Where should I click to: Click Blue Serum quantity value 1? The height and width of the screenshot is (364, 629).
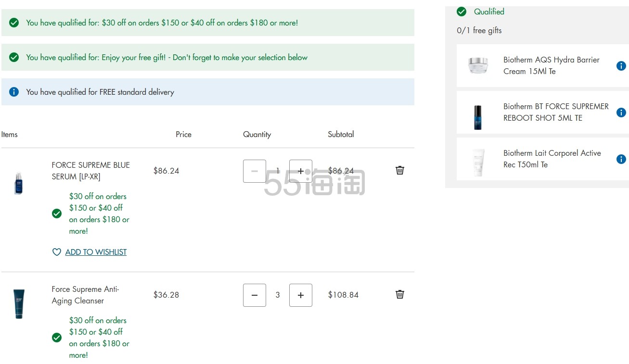pyautogui.click(x=278, y=171)
